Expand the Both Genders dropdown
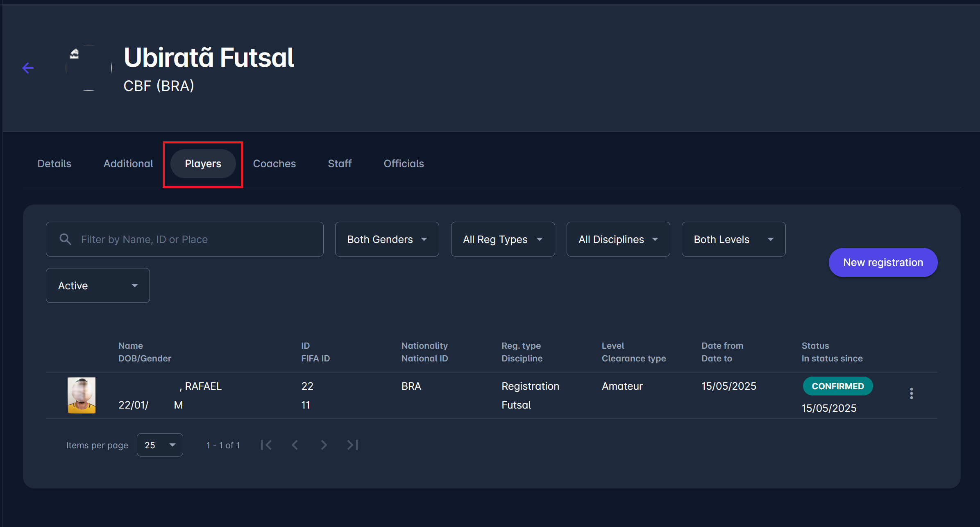Image resolution: width=980 pixels, height=527 pixels. [x=387, y=239]
